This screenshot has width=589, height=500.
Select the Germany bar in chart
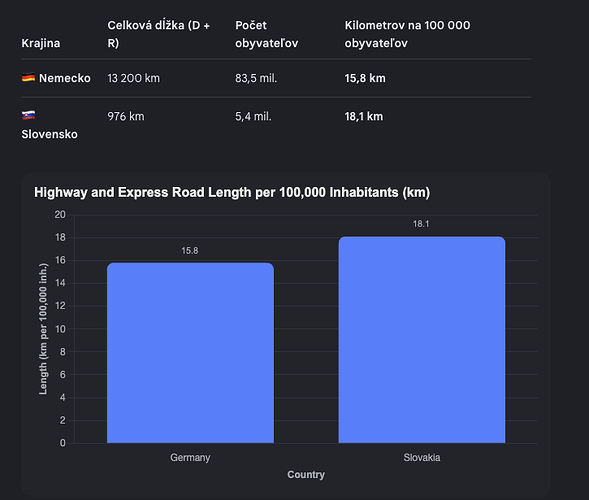[x=190, y=353]
